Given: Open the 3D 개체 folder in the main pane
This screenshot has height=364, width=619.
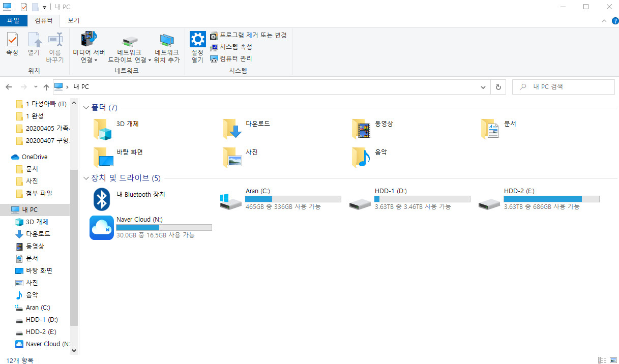Looking at the screenshot, I should point(102,129).
